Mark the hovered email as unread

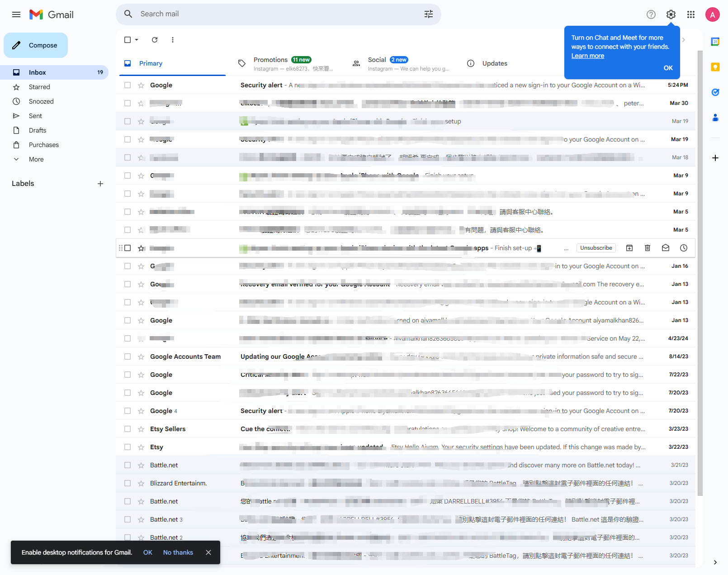coord(666,248)
